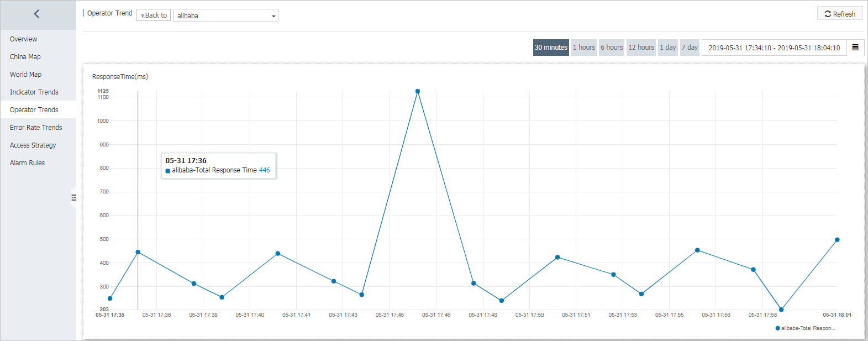The image size is (868, 341).
Task: Select the 6 hours time range
Action: coord(612,48)
